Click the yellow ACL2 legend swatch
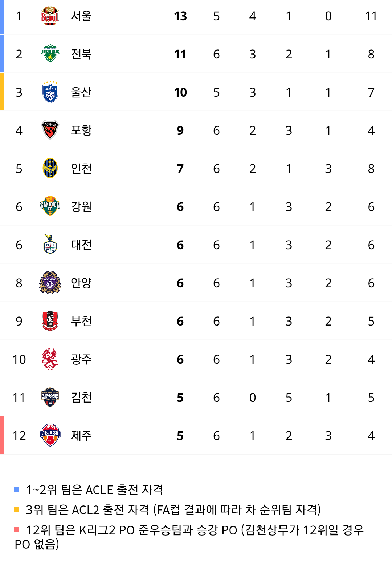 point(17,509)
